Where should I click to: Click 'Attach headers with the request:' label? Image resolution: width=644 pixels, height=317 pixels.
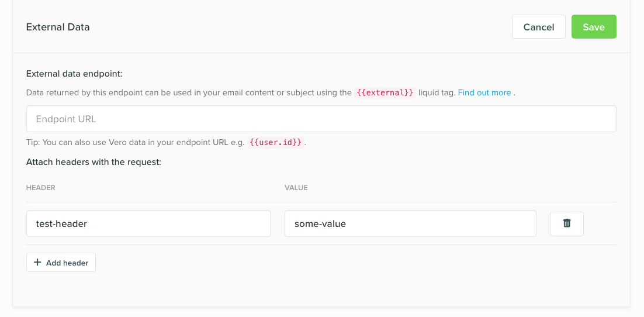click(x=94, y=163)
